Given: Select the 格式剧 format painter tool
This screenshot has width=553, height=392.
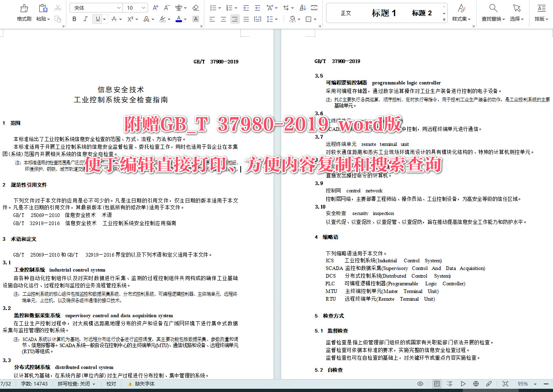Looking at the screenshot, I should tap(23, 12).
